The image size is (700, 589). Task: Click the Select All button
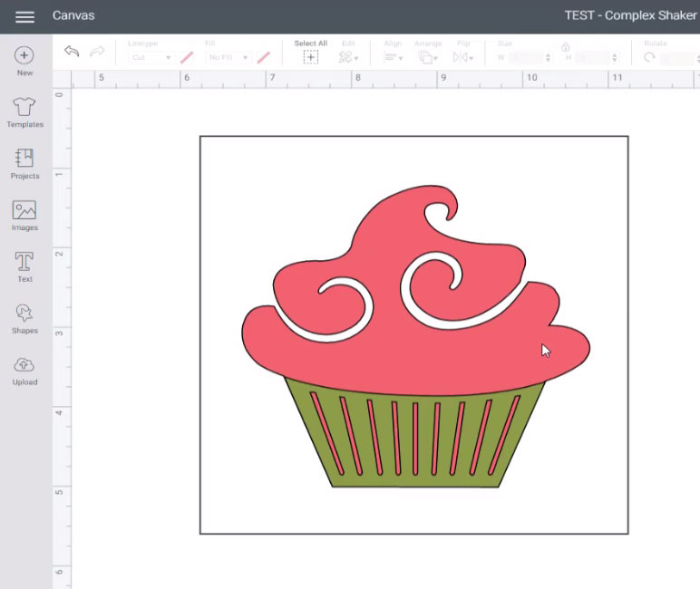[311, 52]
